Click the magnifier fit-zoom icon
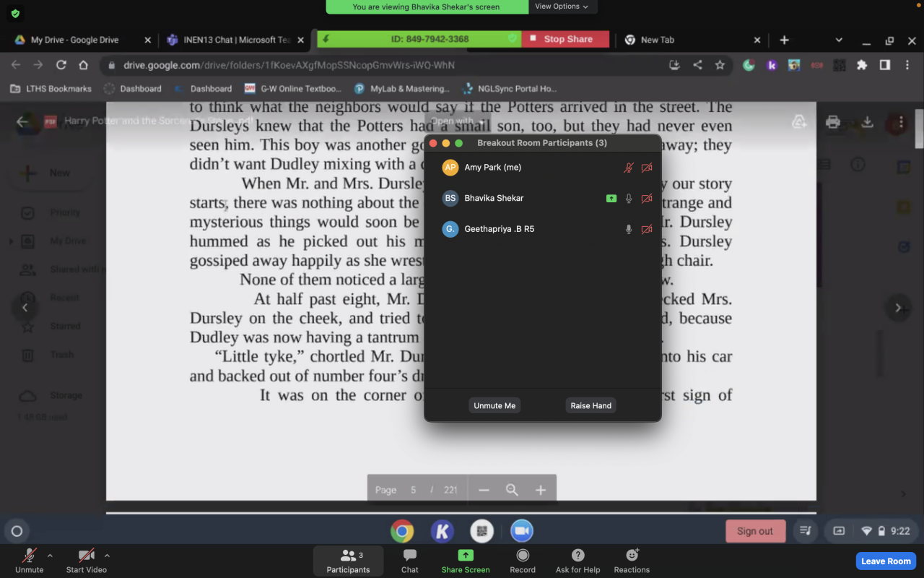The width and height of the screenshot is (924, 578). pyautogui.click(x=512, y=490)
